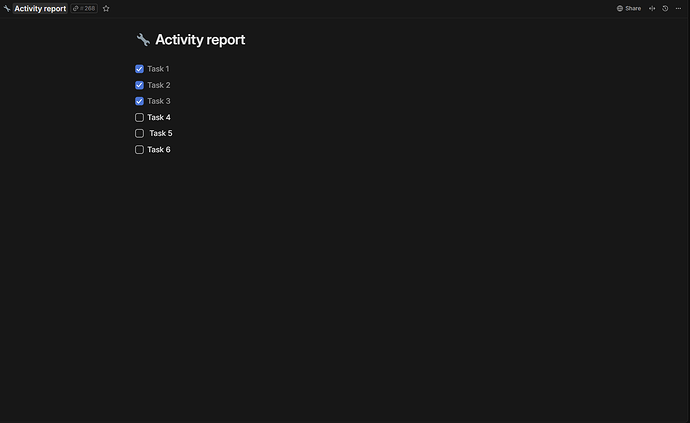The width and height of the screenshot is (690, 423).
Task: Click the text 'Task 4'
Action: pos(159,118)
